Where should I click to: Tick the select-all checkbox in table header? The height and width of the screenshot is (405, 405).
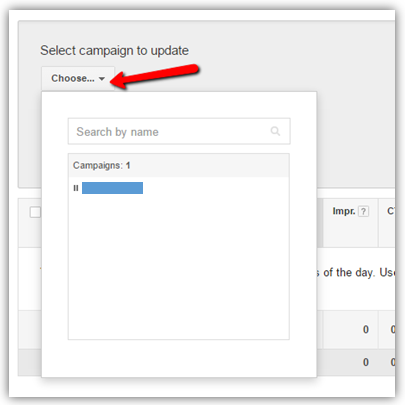(x=35, y=212)
